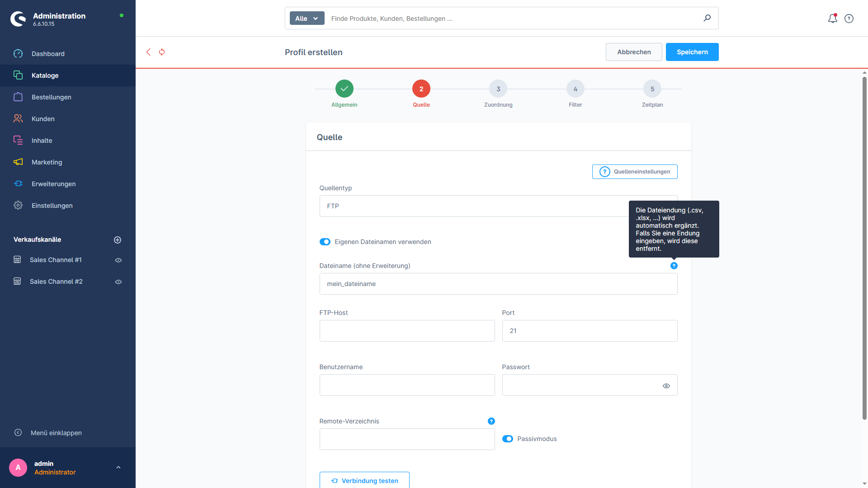Click the Inhalte layout icon
The width and height of the screenshot is (868, 488).
pos(18,141)
